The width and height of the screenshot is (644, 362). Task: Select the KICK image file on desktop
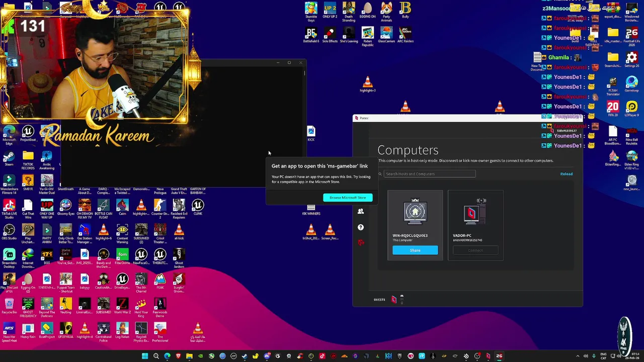click(x=311, y=134)
